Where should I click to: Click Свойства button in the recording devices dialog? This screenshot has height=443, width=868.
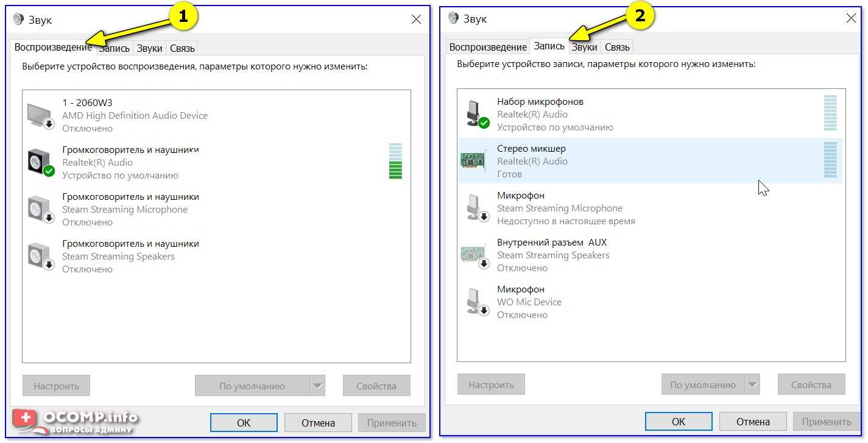[x=811, y=385]
